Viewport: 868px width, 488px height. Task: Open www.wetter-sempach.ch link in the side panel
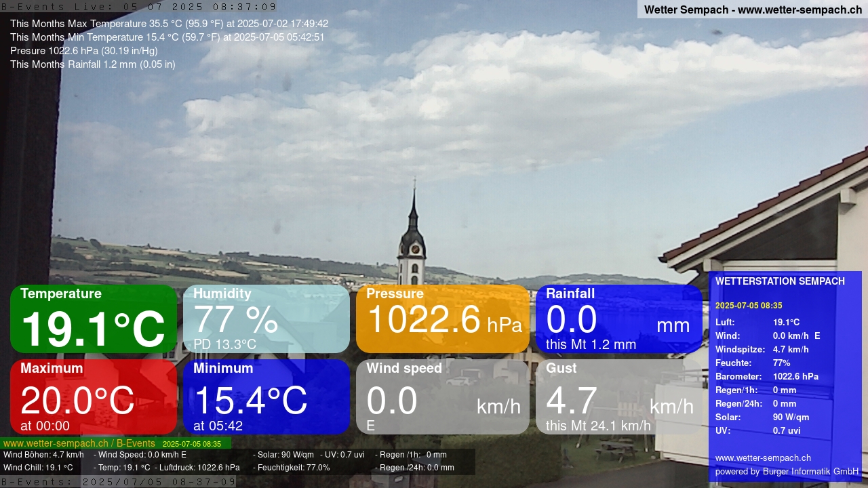tap(763, 458)
